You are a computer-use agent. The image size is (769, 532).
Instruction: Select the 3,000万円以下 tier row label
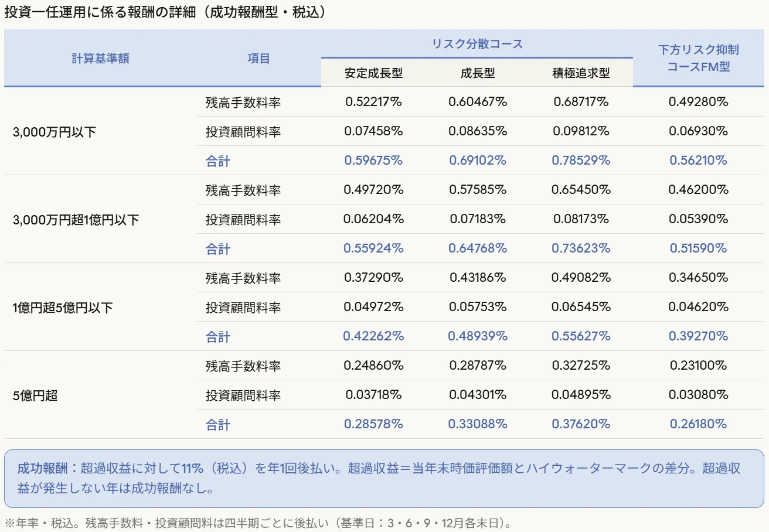54,132
